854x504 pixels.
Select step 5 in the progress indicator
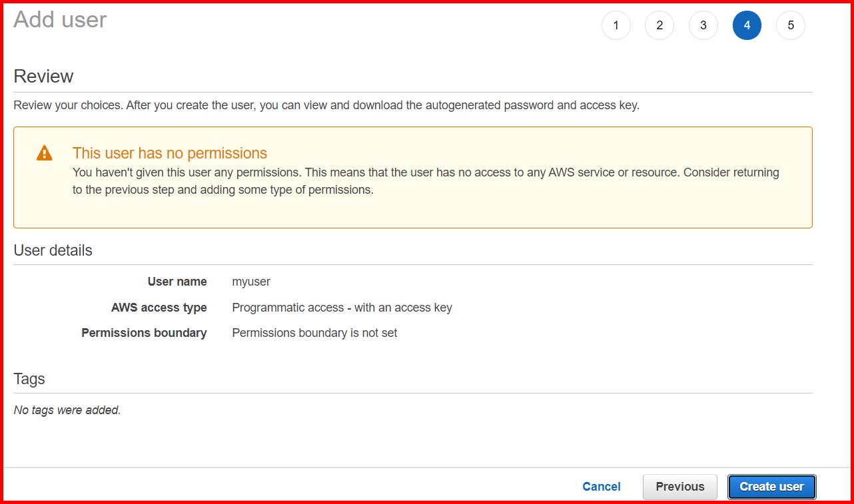pyautogui.click(x=790, y=25)
